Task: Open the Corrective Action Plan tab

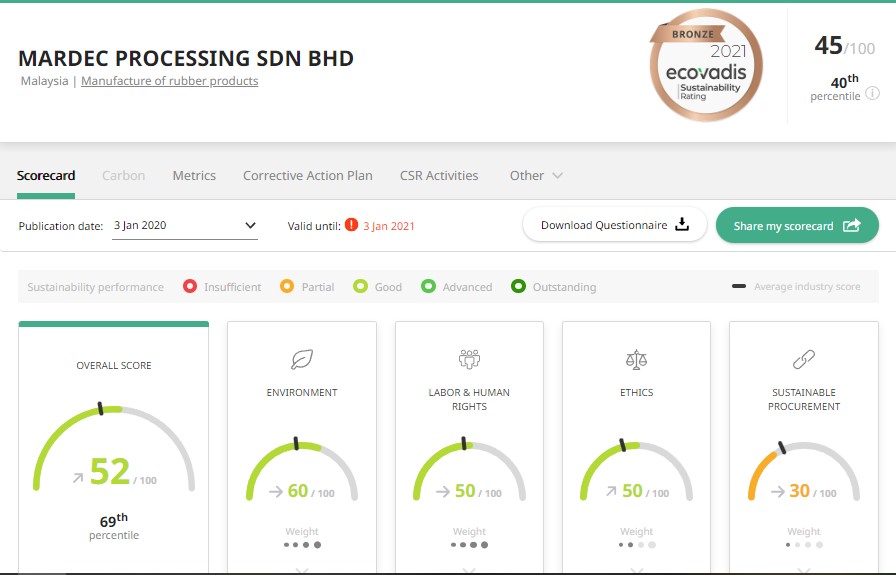Action: point(307,175)
